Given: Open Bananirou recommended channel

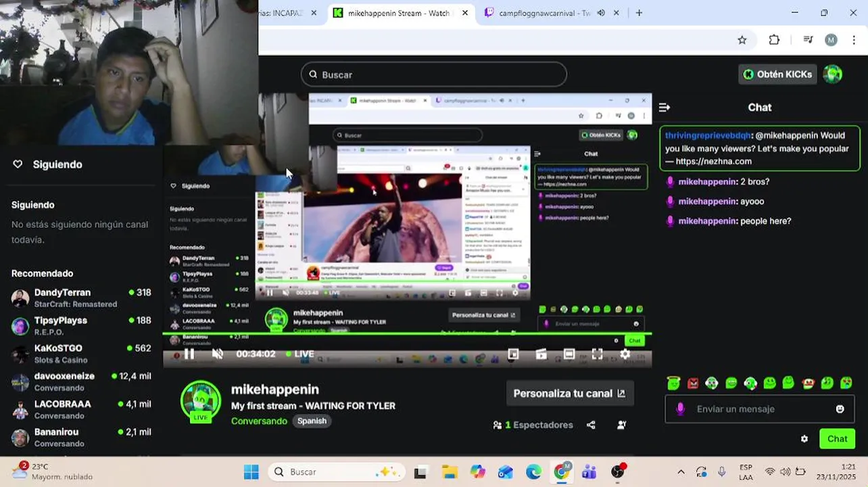Looking at the screenshot, I should click(x=81, y=437).
